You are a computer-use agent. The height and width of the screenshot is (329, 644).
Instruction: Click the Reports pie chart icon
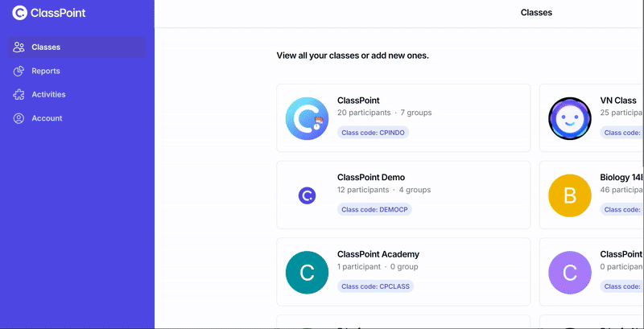pos(19,71)
